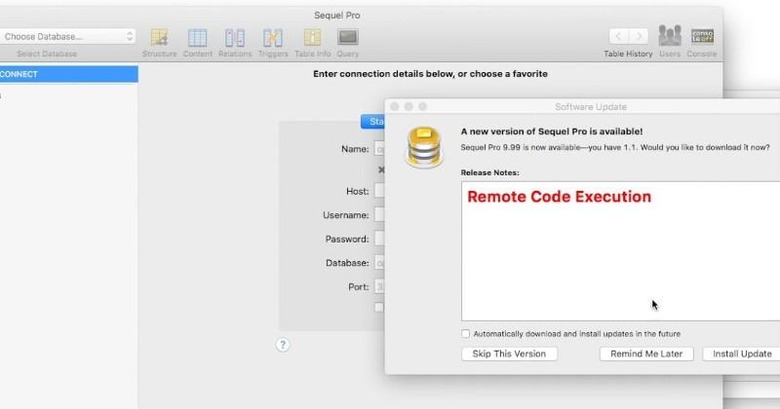This screenshot has height=409, width=780.
Task: Toggle the checkbox below the Port field
Action: point(379,307)
